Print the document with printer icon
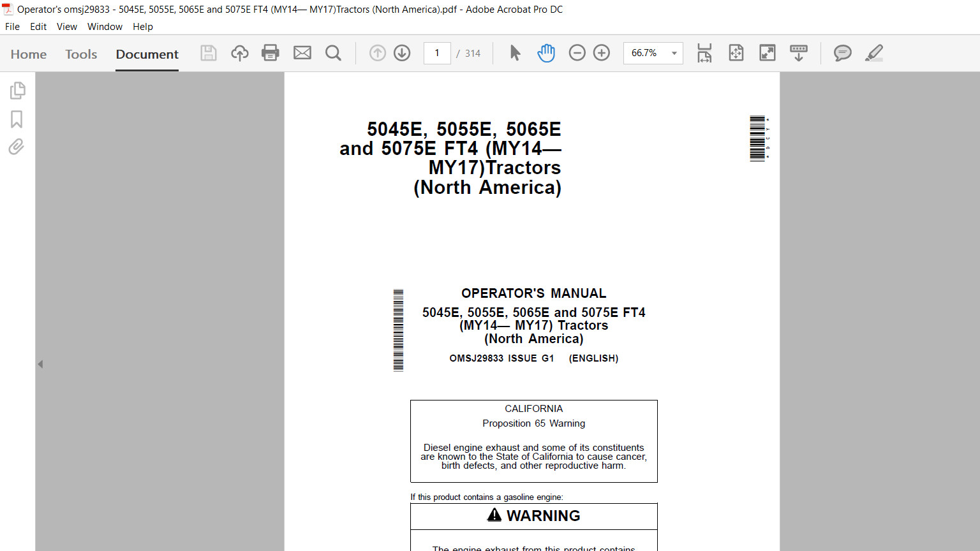980x551 pixels. [x=271, y=53]
